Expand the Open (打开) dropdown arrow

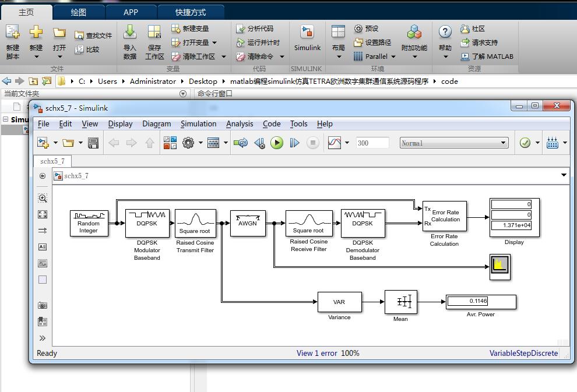click(x=59, y=57)
